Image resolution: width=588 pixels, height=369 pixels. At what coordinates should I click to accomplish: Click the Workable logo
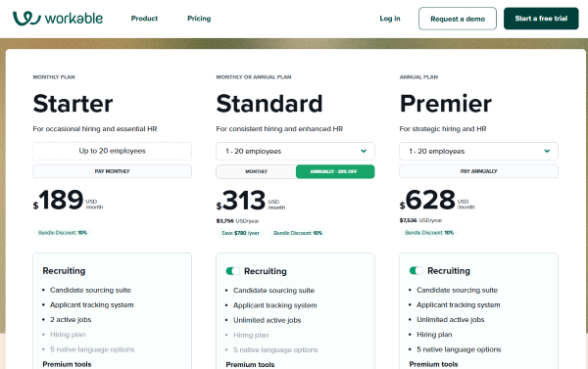[x=58, y=19]
